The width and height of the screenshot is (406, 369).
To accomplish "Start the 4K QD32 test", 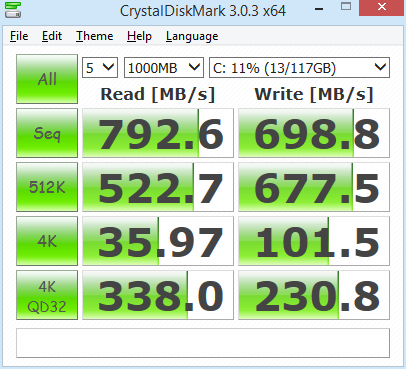I will (47, 295).
